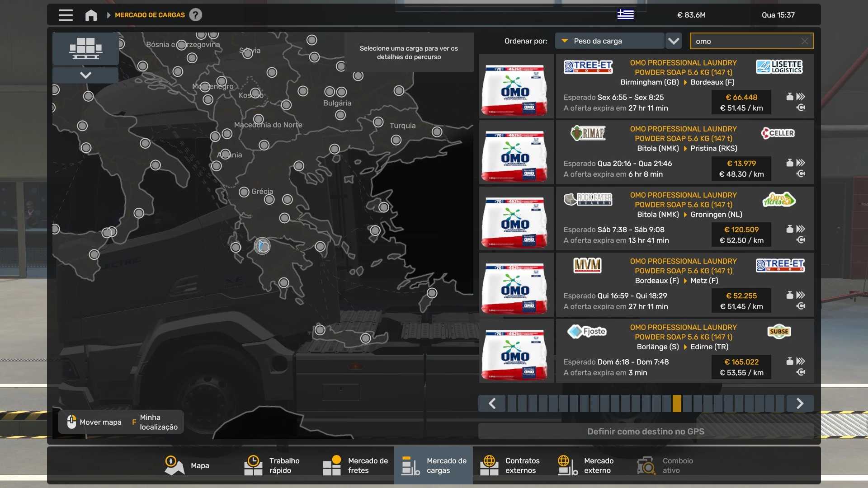Click the Euro Acres company logo
Image resolution: width=868 pixels, height=488 pixels.
[779, 199]
